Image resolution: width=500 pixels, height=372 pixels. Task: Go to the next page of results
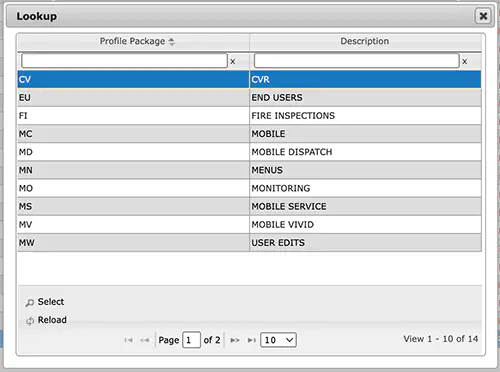point(235,340)
